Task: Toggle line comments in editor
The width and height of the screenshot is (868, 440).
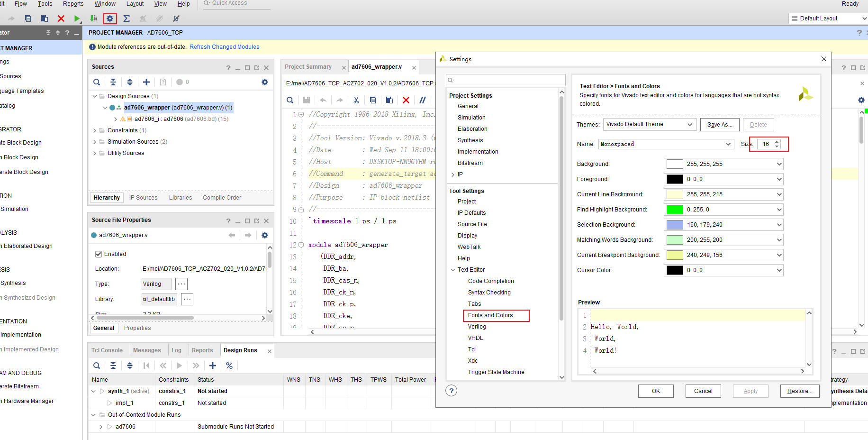Action: 423,100
